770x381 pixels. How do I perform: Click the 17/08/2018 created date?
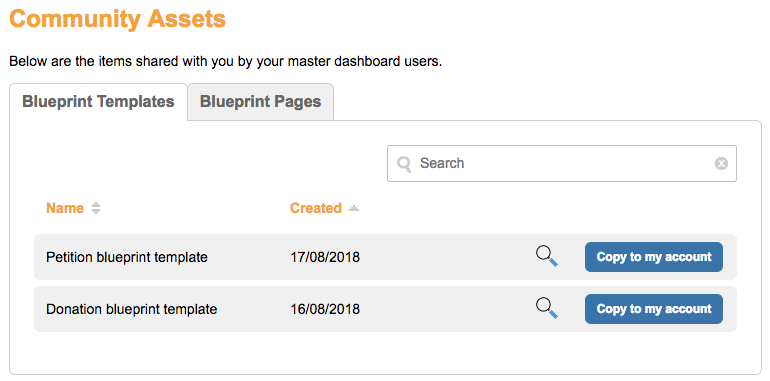tap(325, 257)
